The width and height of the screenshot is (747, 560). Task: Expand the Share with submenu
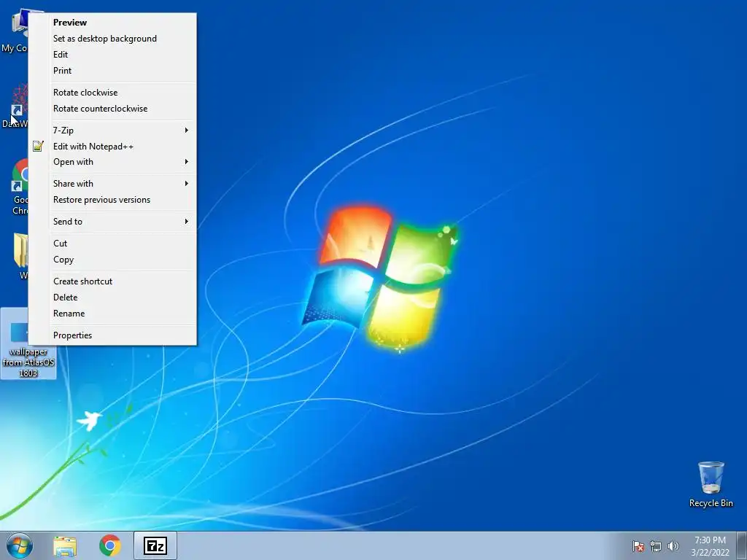pyautogui.click(x=112, y=184)
